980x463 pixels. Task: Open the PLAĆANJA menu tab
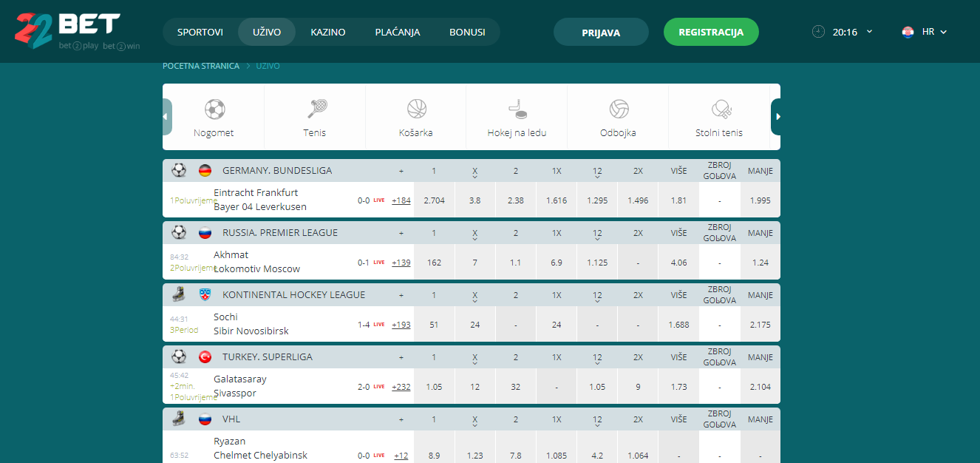tap(398, 33)
